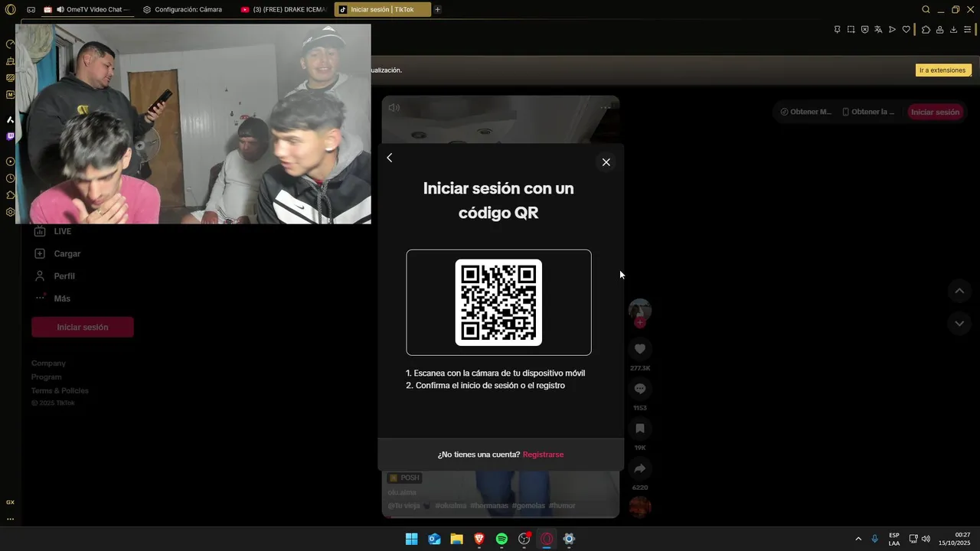Image resolution: width=980 pixels, height=551 pixels.
Task: Go back with the dialog's left arrow
Action: (x=390, y=158)
